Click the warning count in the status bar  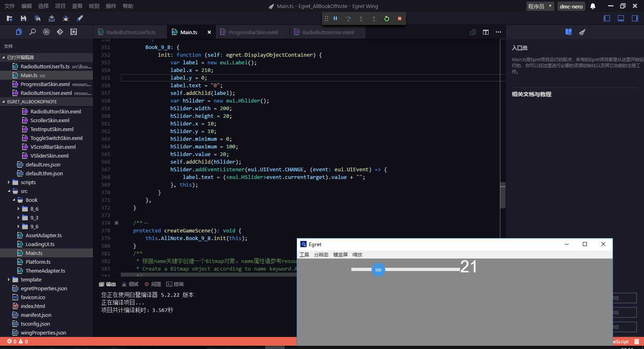pyautogui.click(x=23, y=342)
